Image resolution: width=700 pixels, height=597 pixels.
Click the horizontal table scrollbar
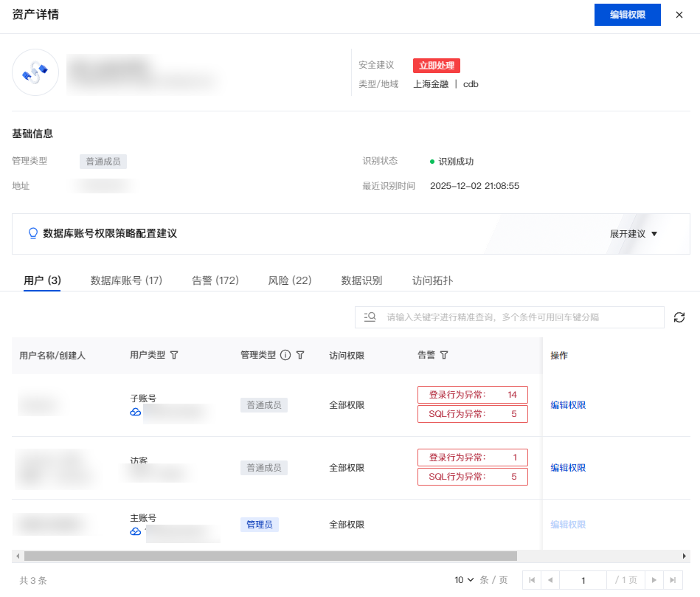[270, 556]
